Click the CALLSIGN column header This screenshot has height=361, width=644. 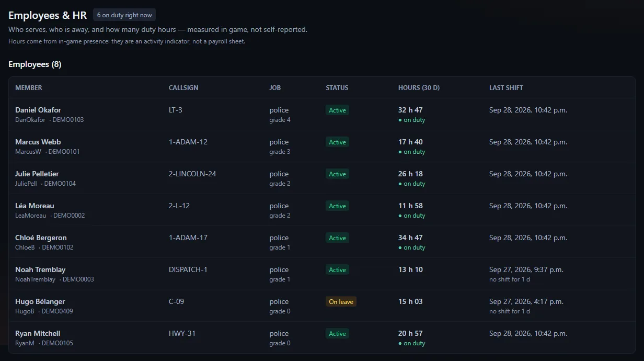pos(183,88)
